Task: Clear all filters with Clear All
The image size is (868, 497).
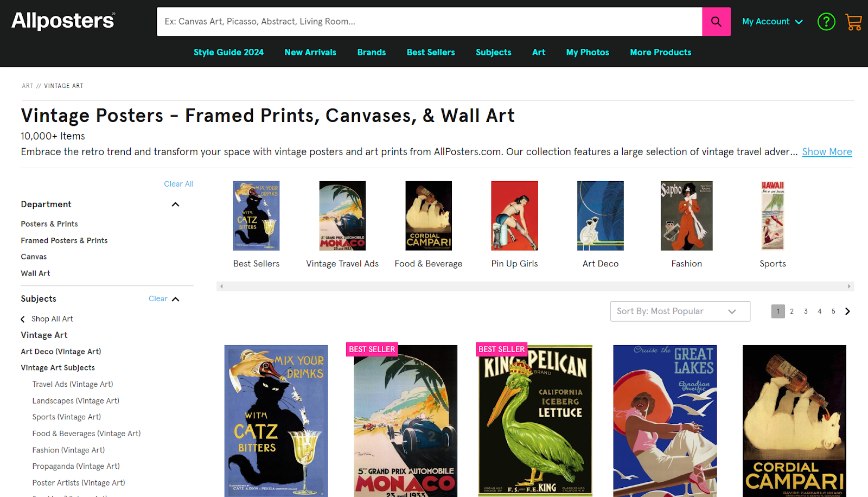Action: click(x=178, y=184)
